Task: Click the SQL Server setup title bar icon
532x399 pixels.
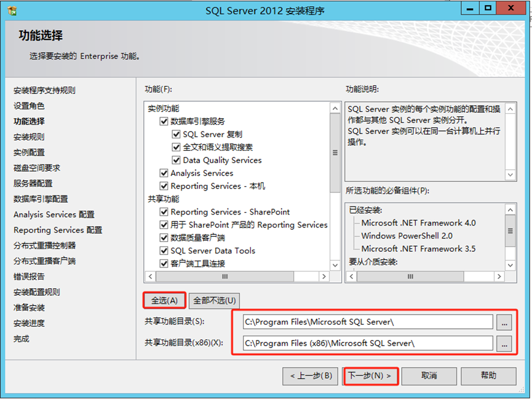Action: coord(12,10)
